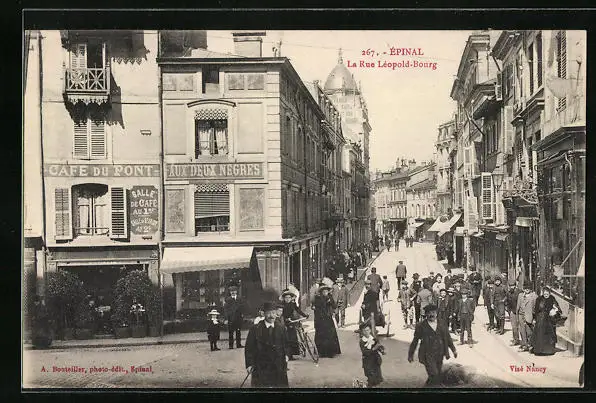The image size is (596, 403).
Task: Click the walking man in dark coat
Action: [432, 345]
